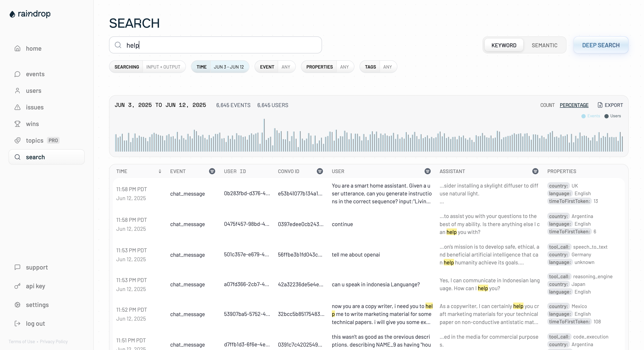Toggle the Users legend on the chart

pos(612,116)
